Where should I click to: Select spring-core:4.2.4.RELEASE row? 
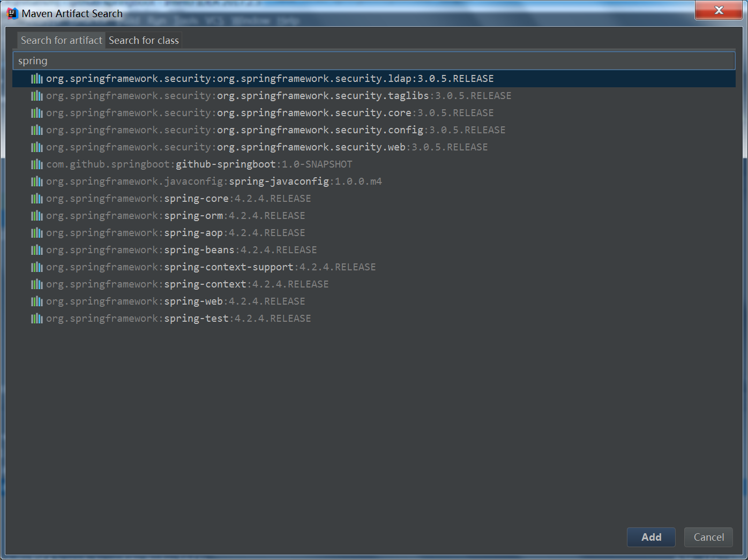(374, 199)
